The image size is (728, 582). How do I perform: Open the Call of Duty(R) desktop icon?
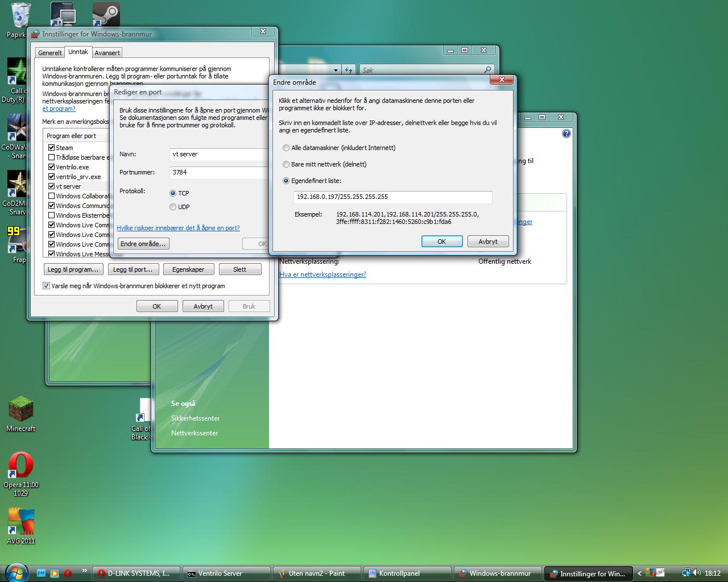(x=16, y=80)
